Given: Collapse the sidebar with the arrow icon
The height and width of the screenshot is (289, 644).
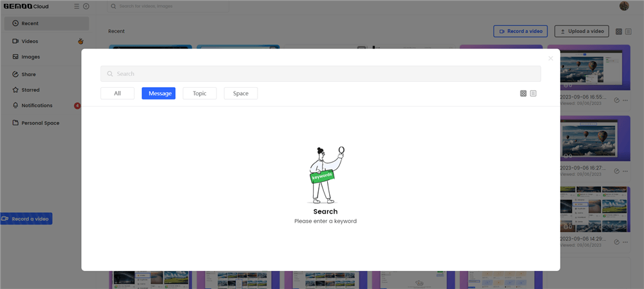Looking at the screenshot, I should (x=86, y=6).
